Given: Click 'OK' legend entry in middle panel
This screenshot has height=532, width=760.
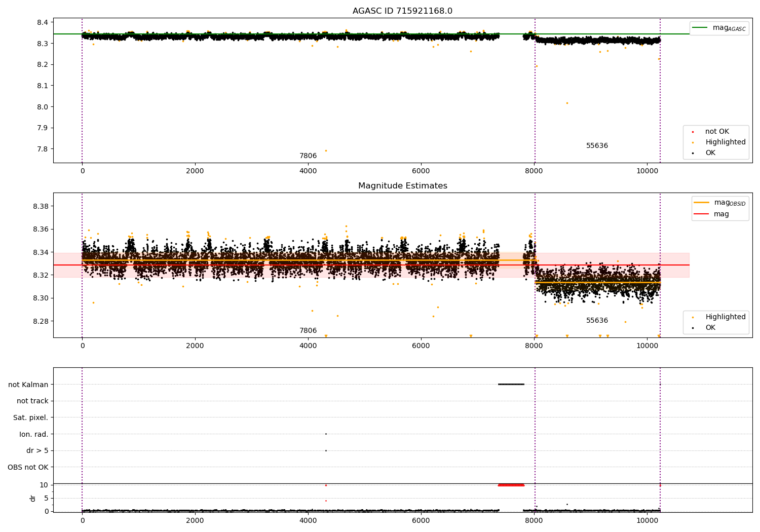Looking at the screenshot, I should (x=704, y=328).
